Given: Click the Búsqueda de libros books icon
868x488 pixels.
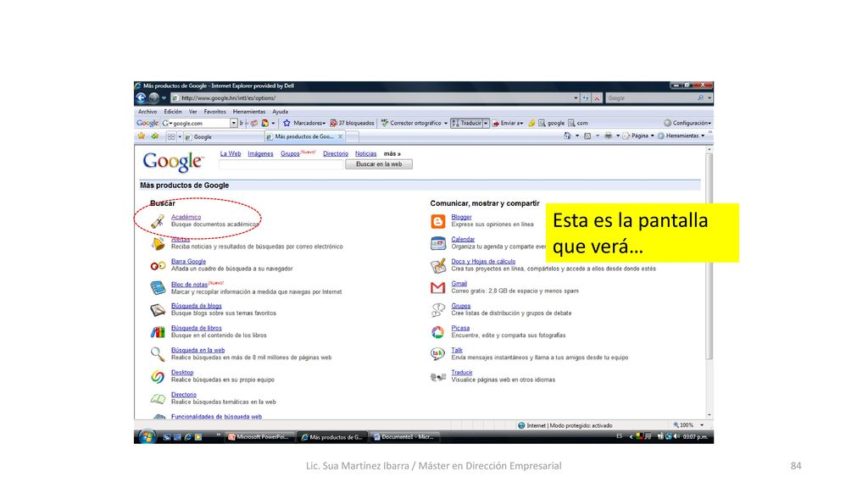Looking at the screenshot, I should (158, 332).
